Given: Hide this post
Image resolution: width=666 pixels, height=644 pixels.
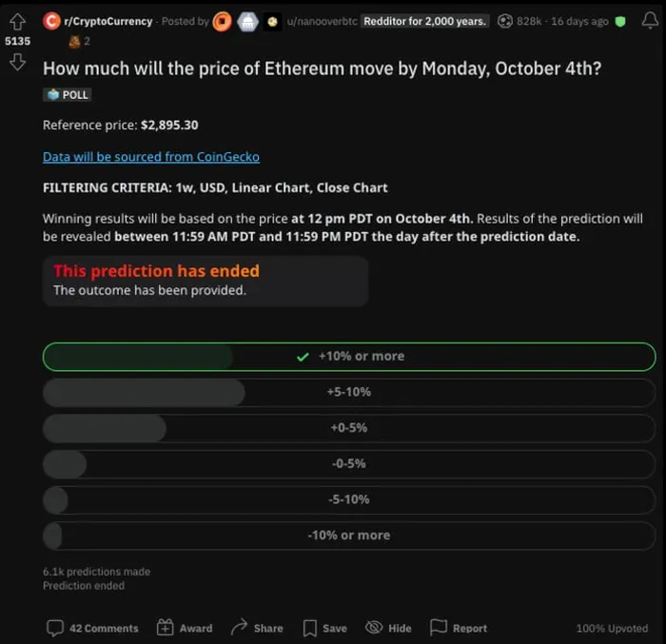Looking at the screenshot, I should tap(389, 628).
